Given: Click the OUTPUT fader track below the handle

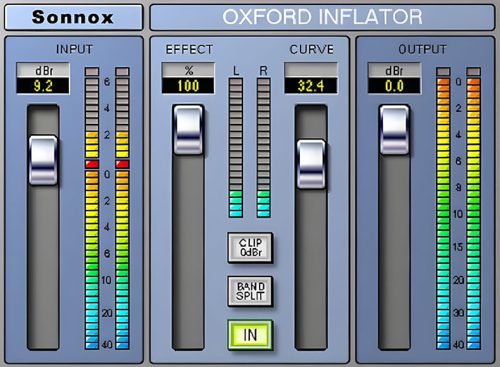Looking at the screenshot, I should pyautogui.click(x=394, y=252).
